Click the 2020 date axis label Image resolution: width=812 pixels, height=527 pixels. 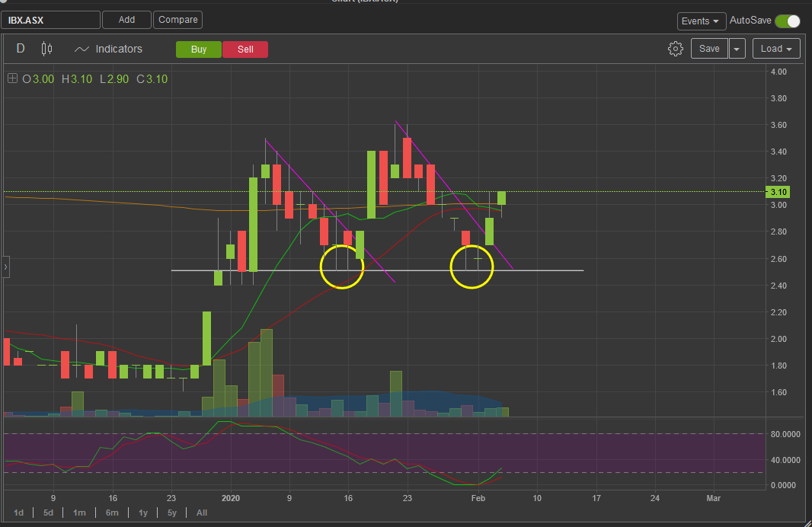231,498
